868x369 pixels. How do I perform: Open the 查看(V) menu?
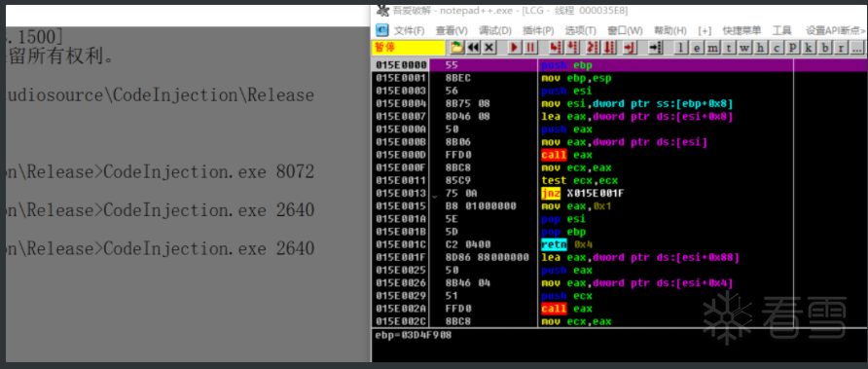pos(452,30)
